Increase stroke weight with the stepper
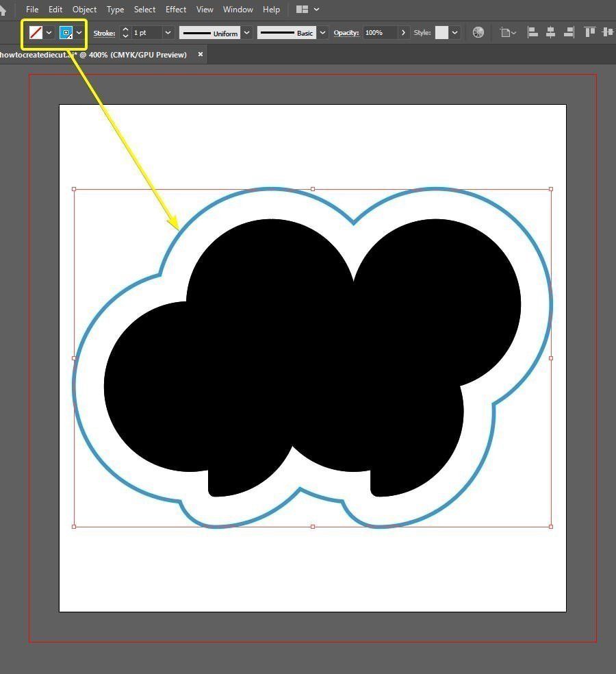This screenshot has height=674, width=616. pyautogui.click(x=125, y=29)
